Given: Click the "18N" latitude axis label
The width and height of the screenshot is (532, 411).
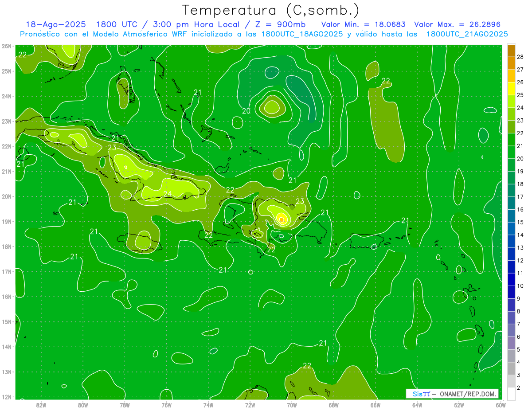Looking at the screenshot, I should [6, 247].
